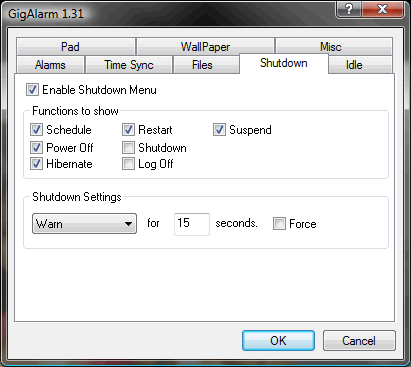
Task: Switch to the WallPaper tab
Action: 205,47
